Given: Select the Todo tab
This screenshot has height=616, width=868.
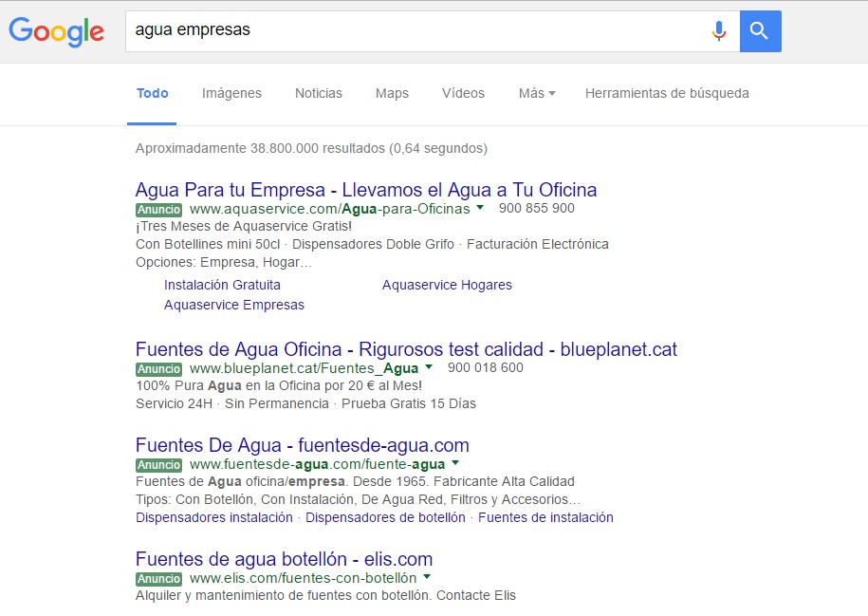Looking at the screenshot, I should [x=152, y=93].
